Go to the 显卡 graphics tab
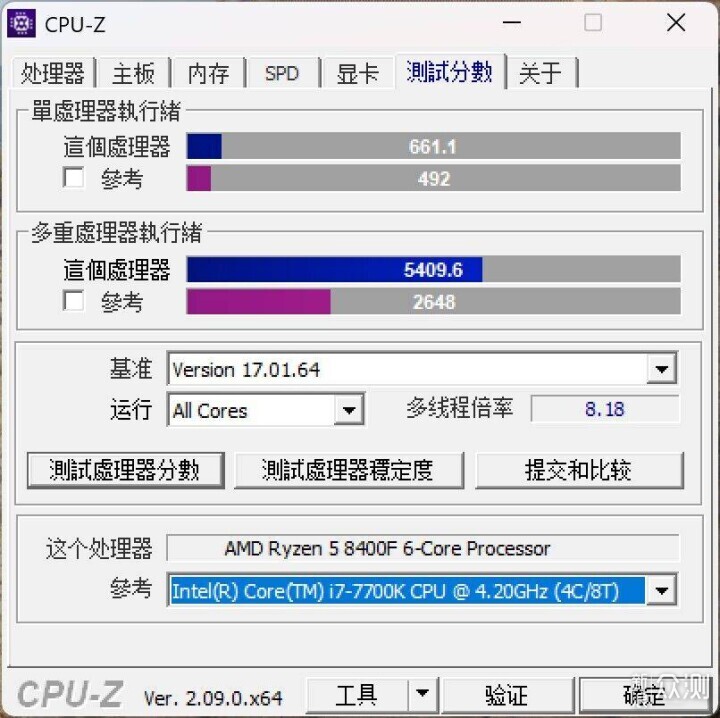 coord(358,73)
